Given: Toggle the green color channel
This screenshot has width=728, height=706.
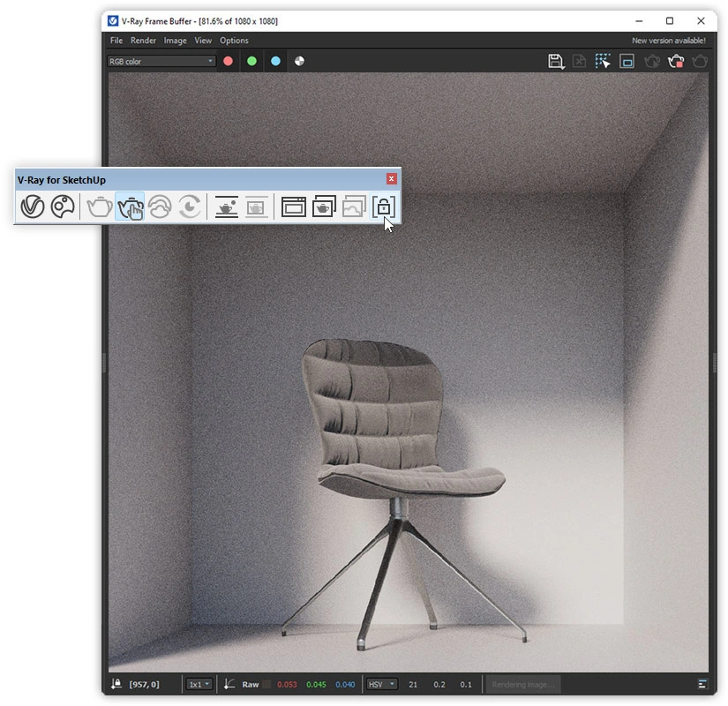Looking at the screenshot, I should click(251, 60).
